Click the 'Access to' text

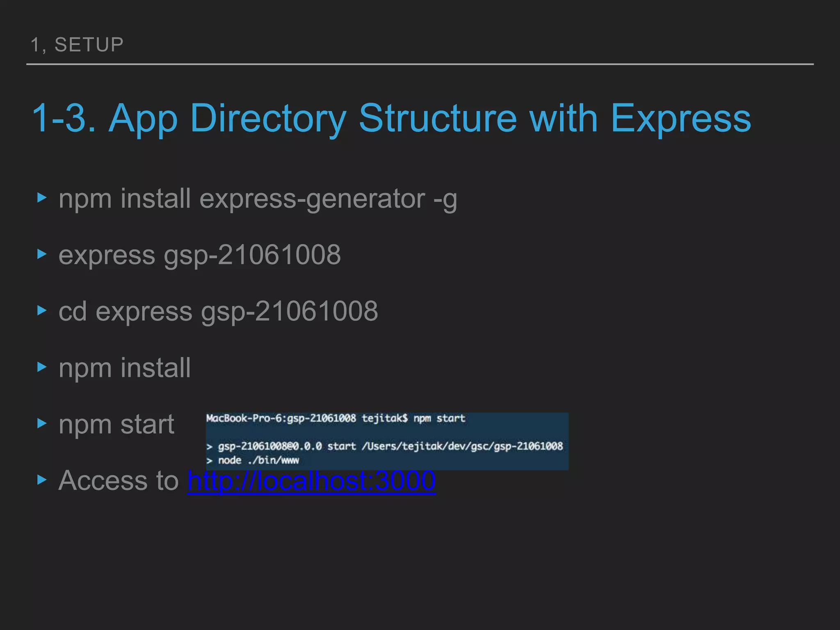coord(119,480)
